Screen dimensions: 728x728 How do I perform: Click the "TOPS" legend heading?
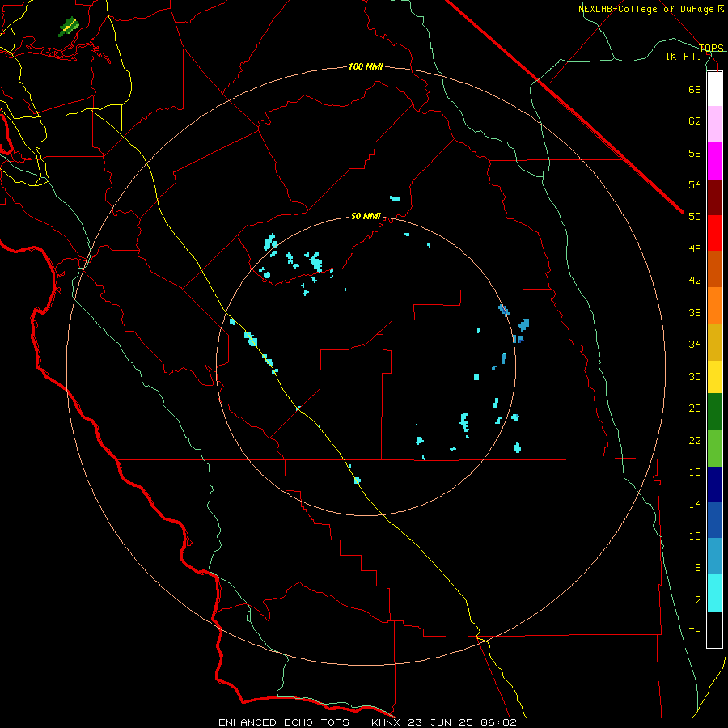coord(711,48)
